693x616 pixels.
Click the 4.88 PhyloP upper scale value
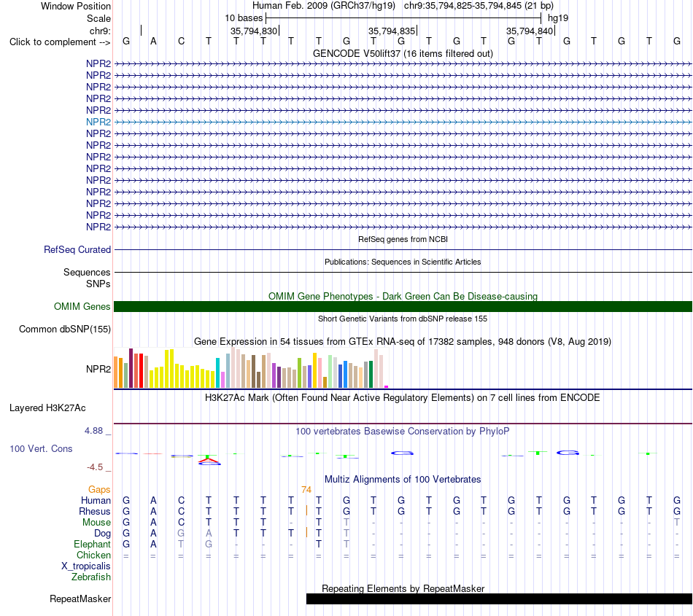coord(93,431)
